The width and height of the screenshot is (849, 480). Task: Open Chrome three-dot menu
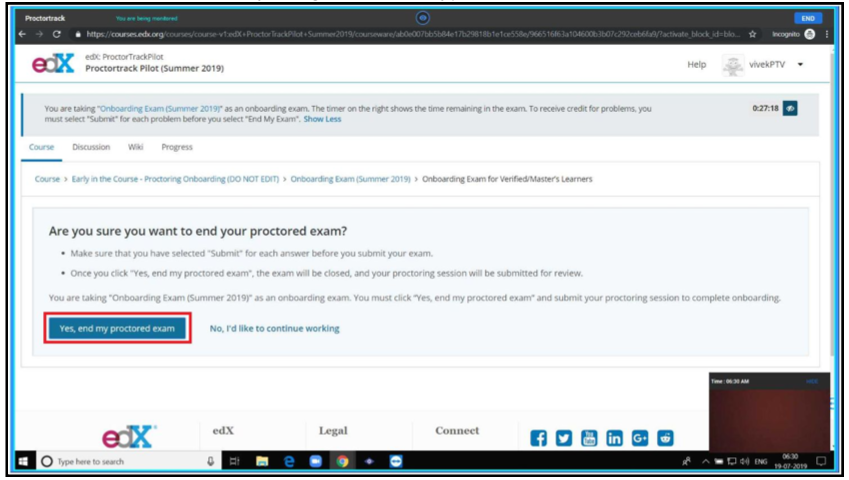pos(826,34)
